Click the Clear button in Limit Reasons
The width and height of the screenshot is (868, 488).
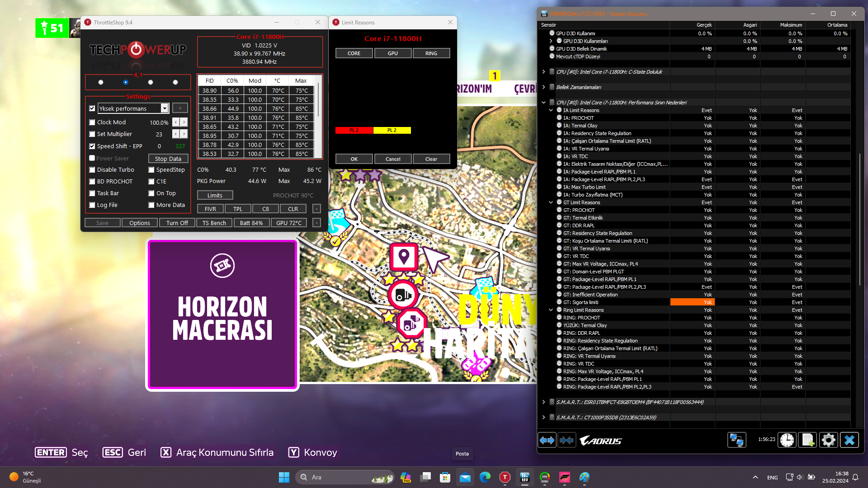[x=431, y=159]
